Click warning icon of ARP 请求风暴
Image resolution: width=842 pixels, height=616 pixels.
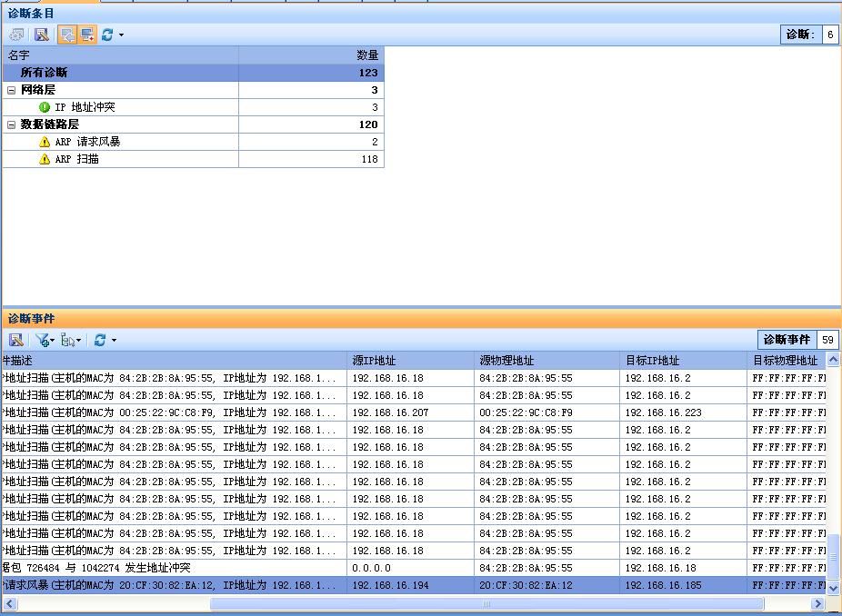(45, 142)
